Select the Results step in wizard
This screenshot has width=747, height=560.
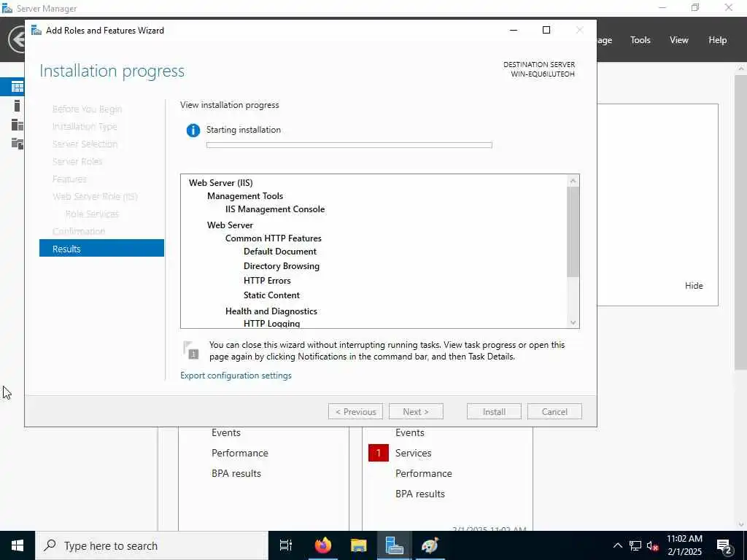101,248
